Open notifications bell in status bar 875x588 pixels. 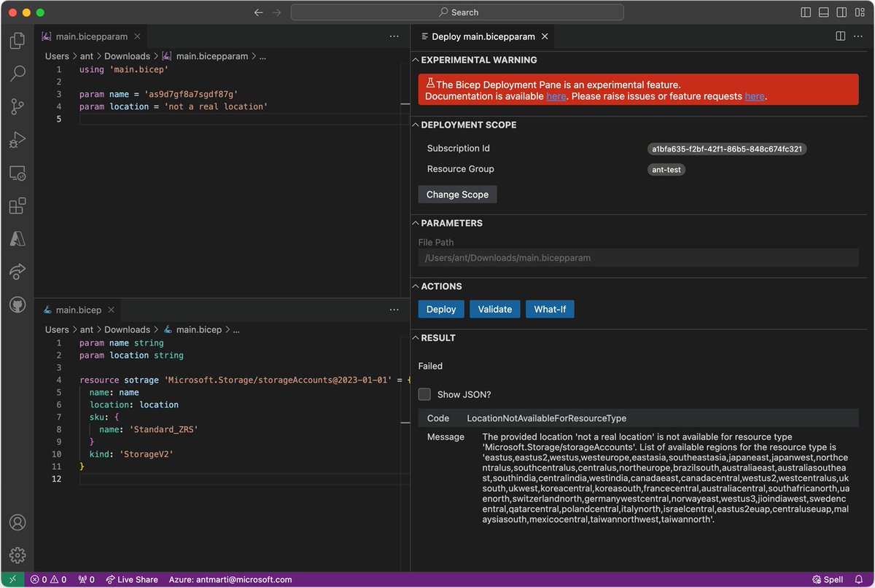pyautogui.click(x=859, y=580)
